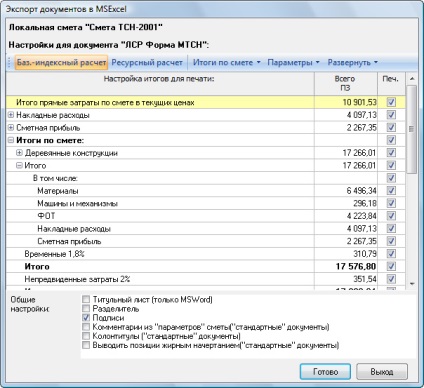Screen dimensions: 424x388
Task: Select the value 296,18
Action: point(365,204)
